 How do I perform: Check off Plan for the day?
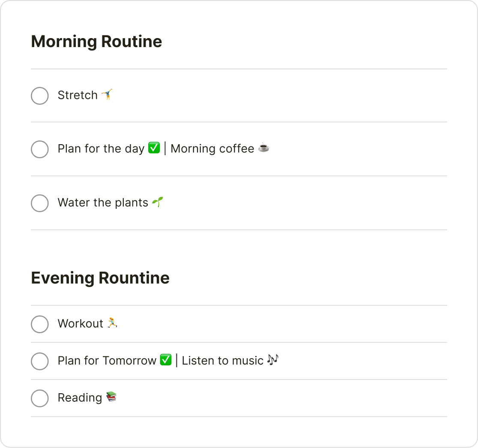[39, 149]
